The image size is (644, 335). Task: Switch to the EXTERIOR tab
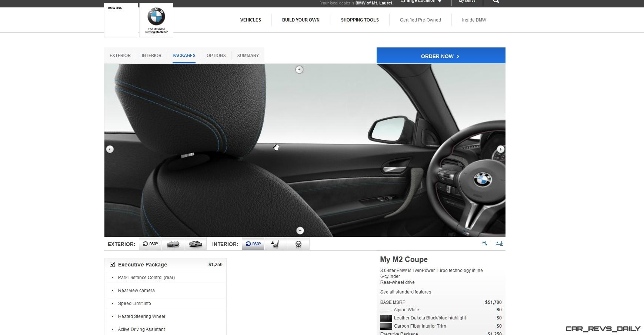point(120,56)
